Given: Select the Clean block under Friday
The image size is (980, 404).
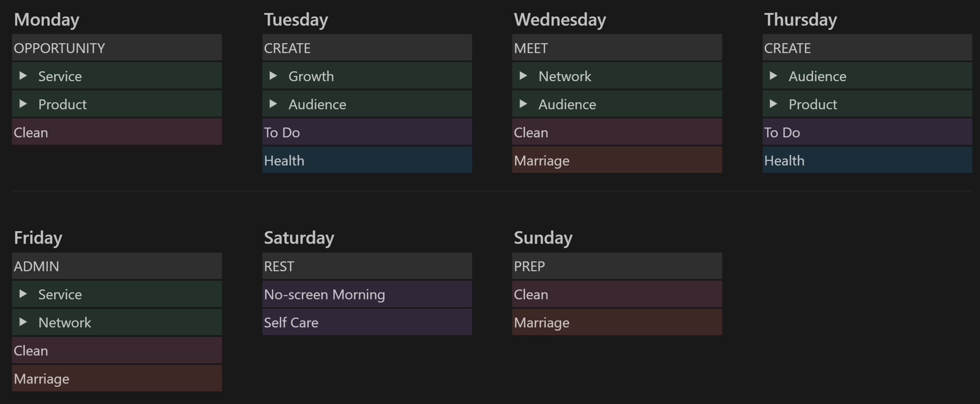Looking at the screenshot, I should (117, 350).
